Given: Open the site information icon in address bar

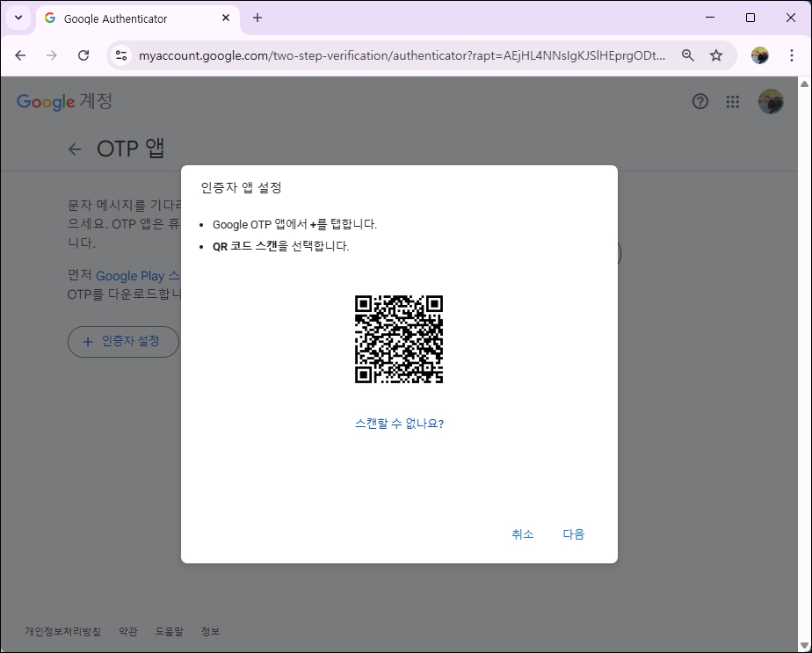Looking at the screenshot, I should pyautogui.click(x=120, y=54).
